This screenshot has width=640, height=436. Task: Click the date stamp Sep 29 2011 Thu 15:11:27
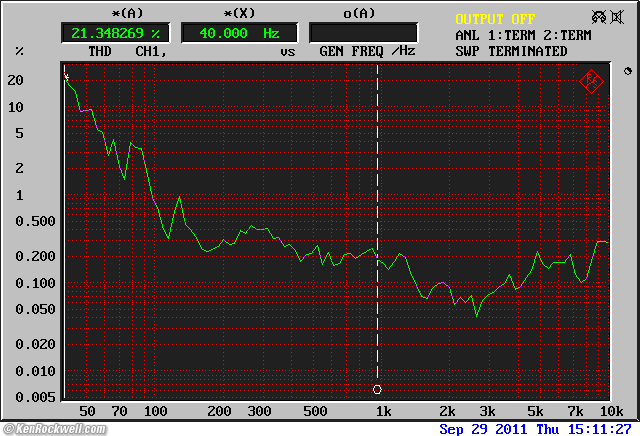(x=536, y=429)
